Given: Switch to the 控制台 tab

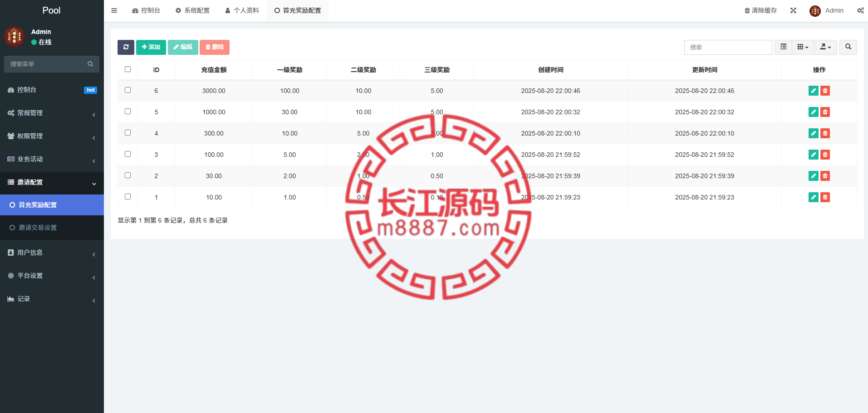Looking at the screenshot, I should tap(146, 10).
